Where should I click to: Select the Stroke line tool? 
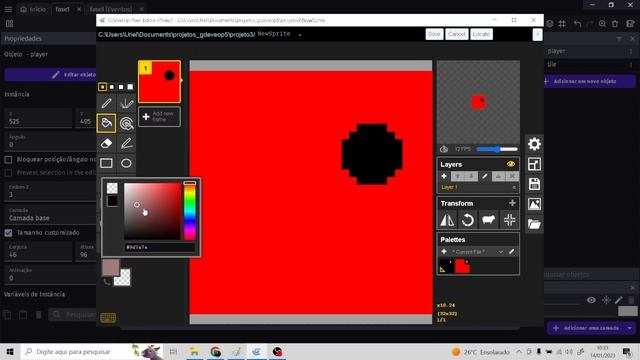127,143
